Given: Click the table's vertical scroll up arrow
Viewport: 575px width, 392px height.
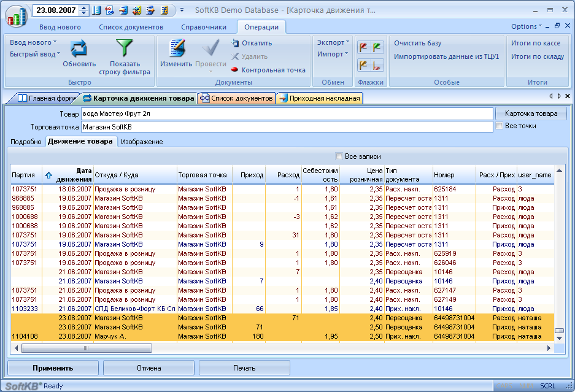Looking at the screenshot, I should pos(559,171).
